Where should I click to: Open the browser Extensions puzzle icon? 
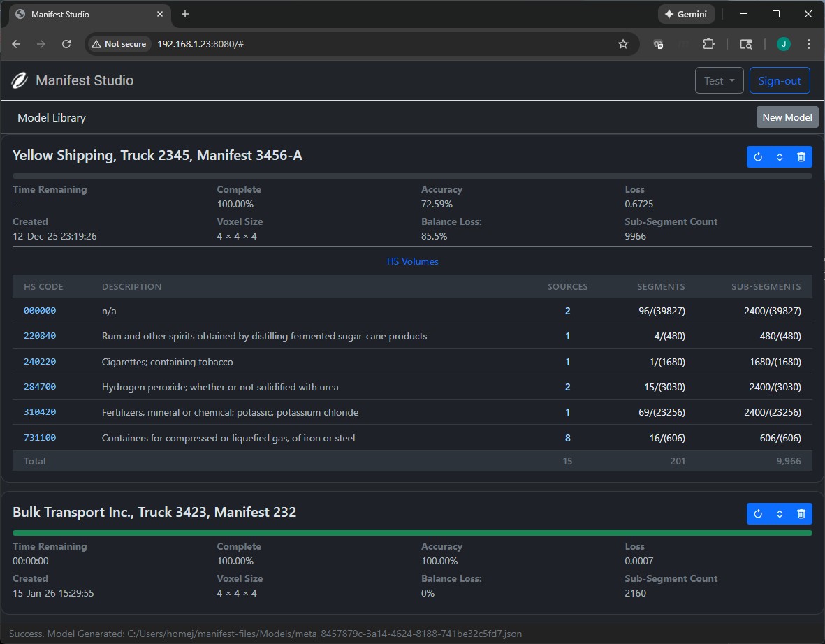coord(708,44)
